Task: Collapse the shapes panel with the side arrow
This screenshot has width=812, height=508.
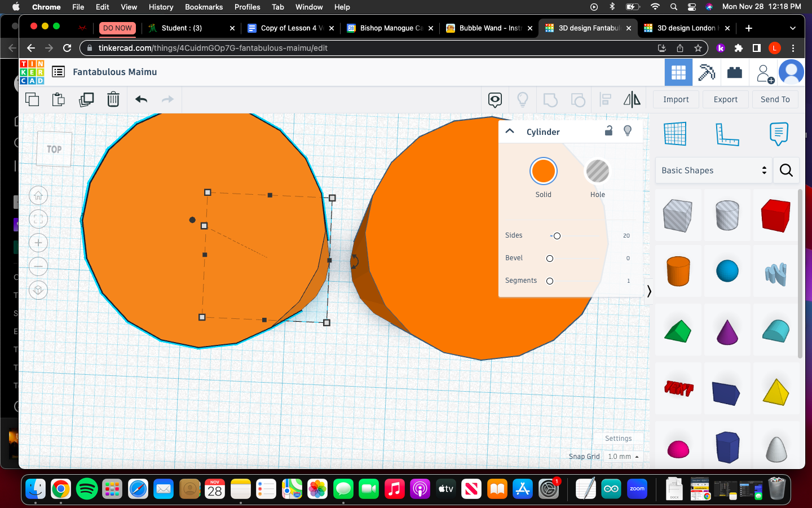Action: click(x=649, y=291)
